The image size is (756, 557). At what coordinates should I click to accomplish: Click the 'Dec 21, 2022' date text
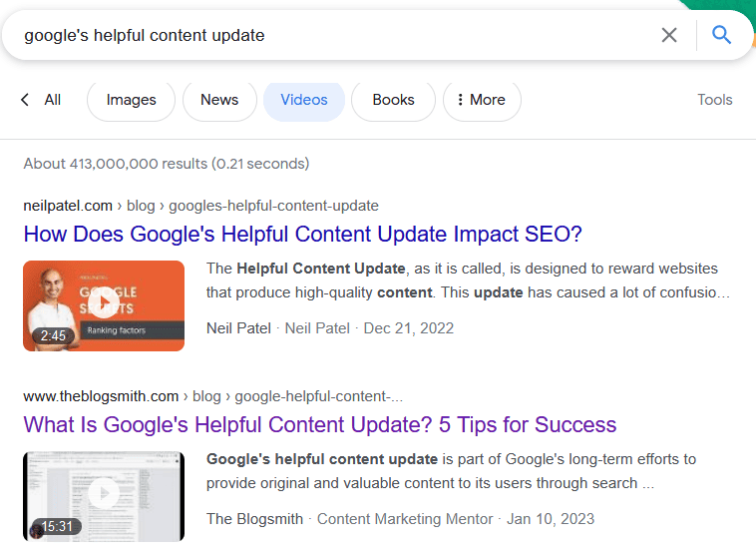409,328
